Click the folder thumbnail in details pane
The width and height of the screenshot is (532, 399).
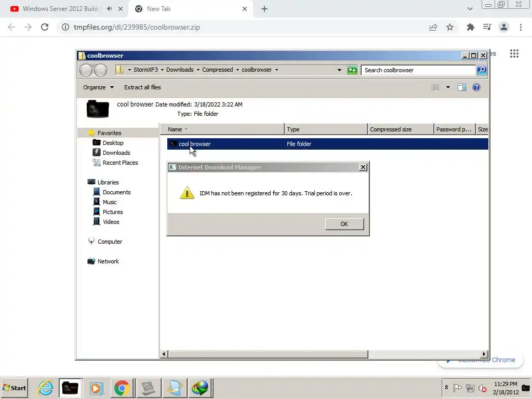coord(98,109)
